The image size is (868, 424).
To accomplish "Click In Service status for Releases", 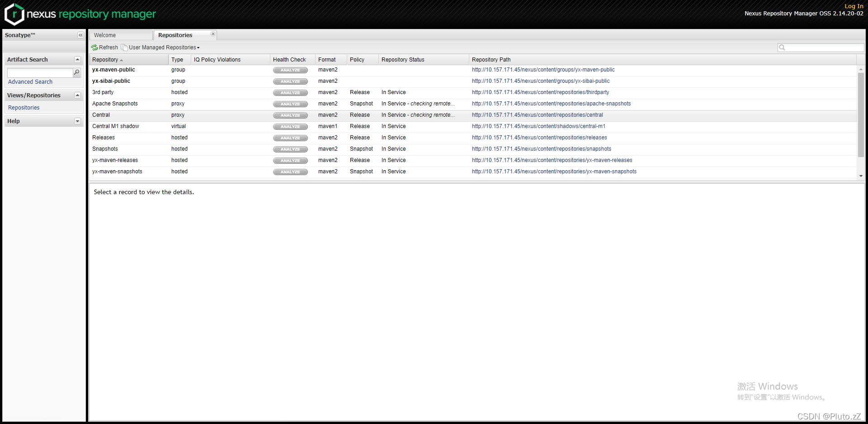I will (x=393, y=138).
